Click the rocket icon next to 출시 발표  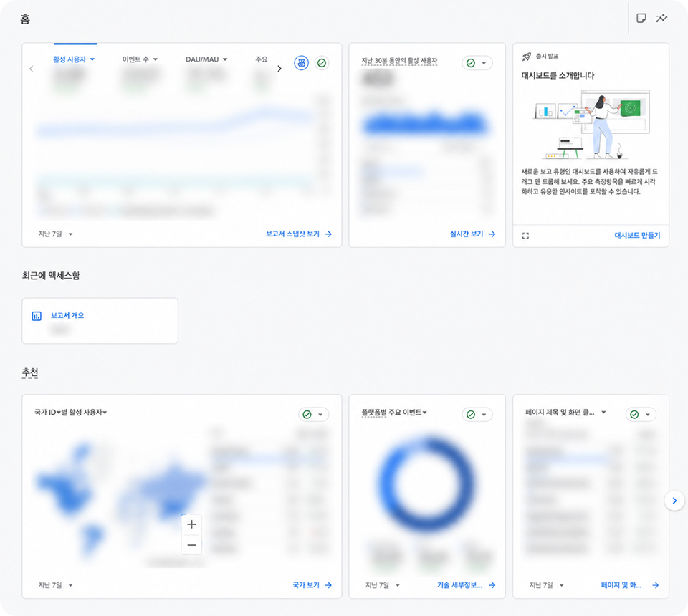pyautogui.click(x=527, y=57)
